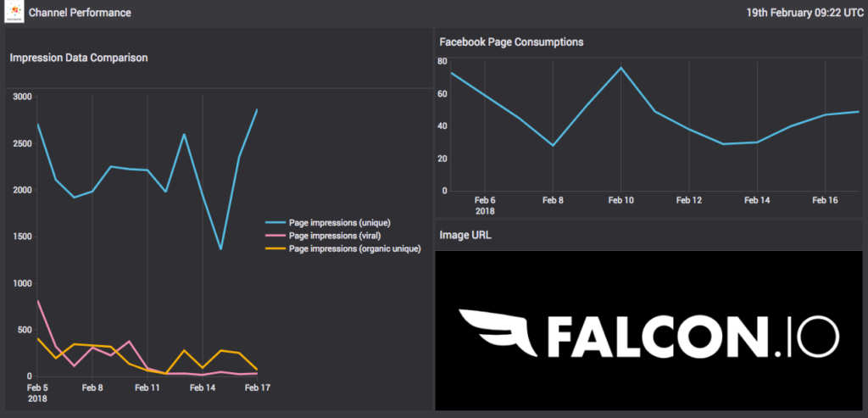Click the dashboard logo icon in the header
Viewport: 868px width, 418px height.
14,14
